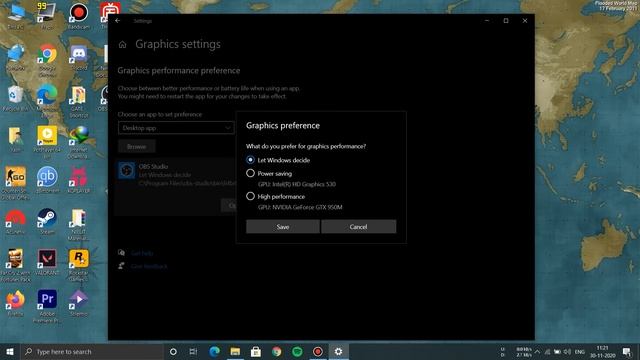This screenshot has height=360, width=640.
Task: Click the Cancel button in Graphics preference
Action: tap(358, 227)
